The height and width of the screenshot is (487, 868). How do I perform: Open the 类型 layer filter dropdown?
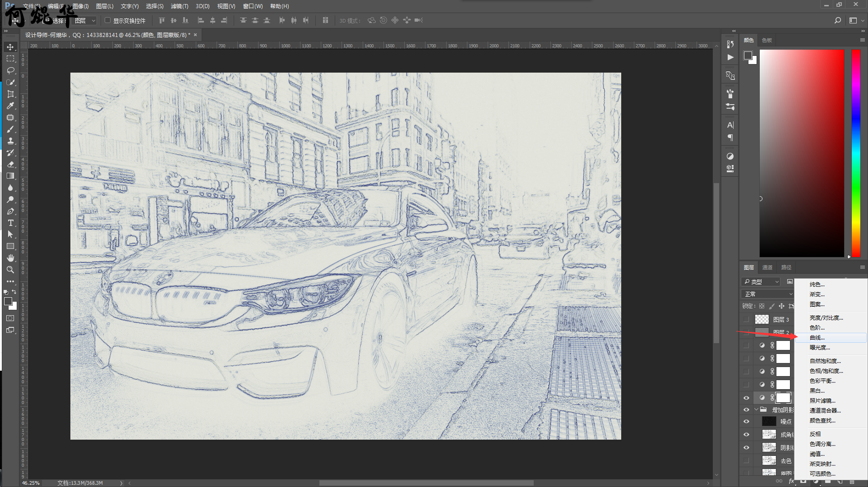click(x=761, y=281)
